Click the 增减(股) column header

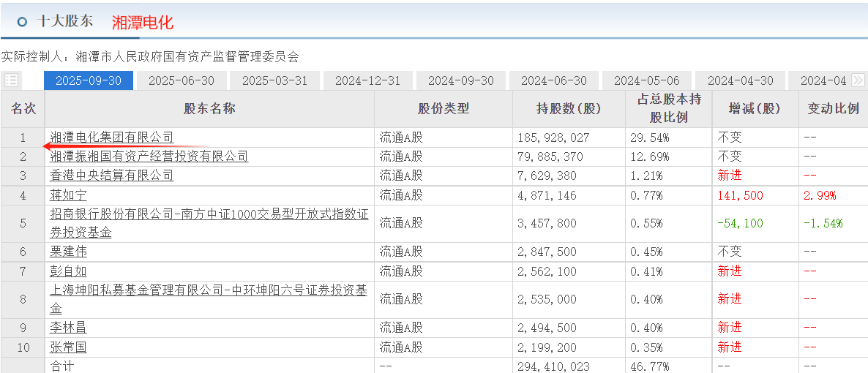tap(755, 109)
